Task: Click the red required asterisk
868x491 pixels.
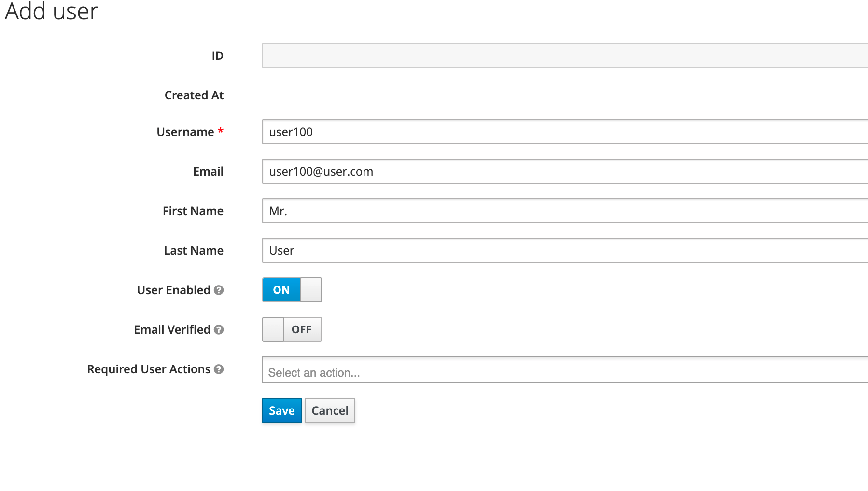Action: click(x=220, y=131)
